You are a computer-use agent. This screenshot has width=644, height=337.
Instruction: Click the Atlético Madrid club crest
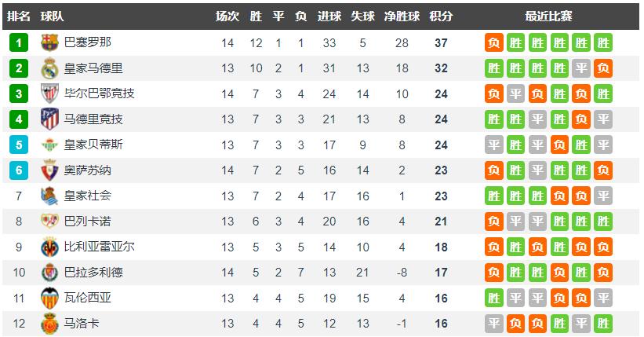click(49, 119)
